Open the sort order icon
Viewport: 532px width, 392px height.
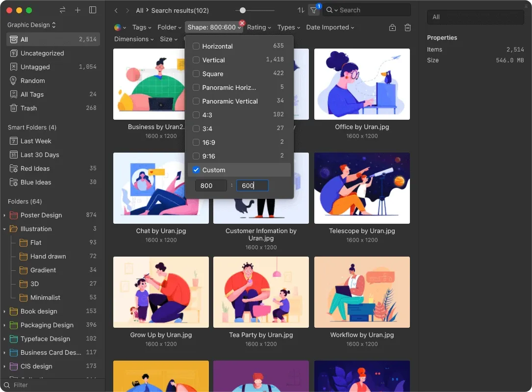click(x=301, y=10)
